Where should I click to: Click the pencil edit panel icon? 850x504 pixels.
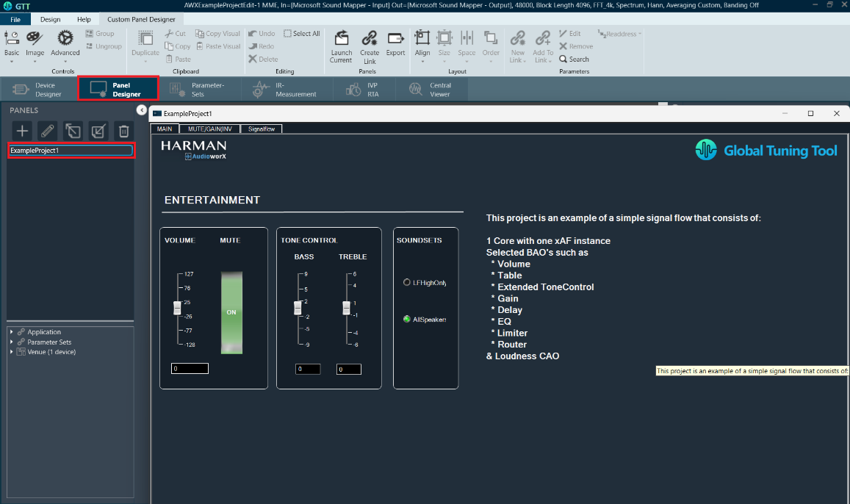point(48,132)
